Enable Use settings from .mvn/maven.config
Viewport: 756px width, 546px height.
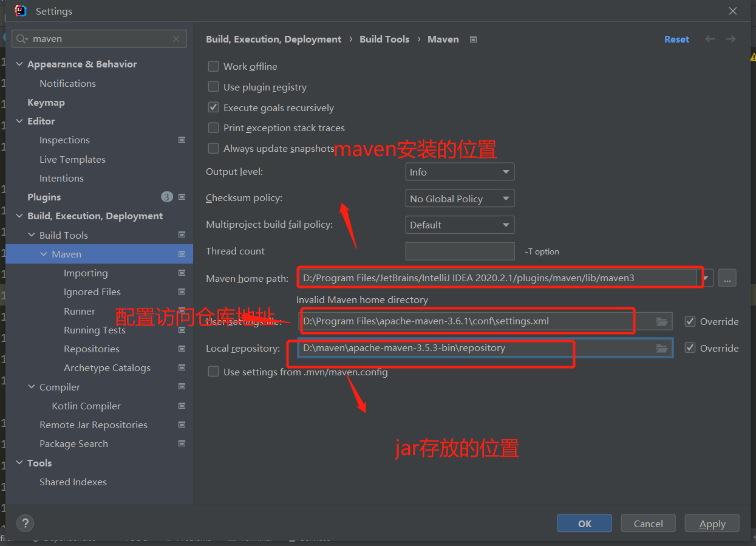(213, 372)
